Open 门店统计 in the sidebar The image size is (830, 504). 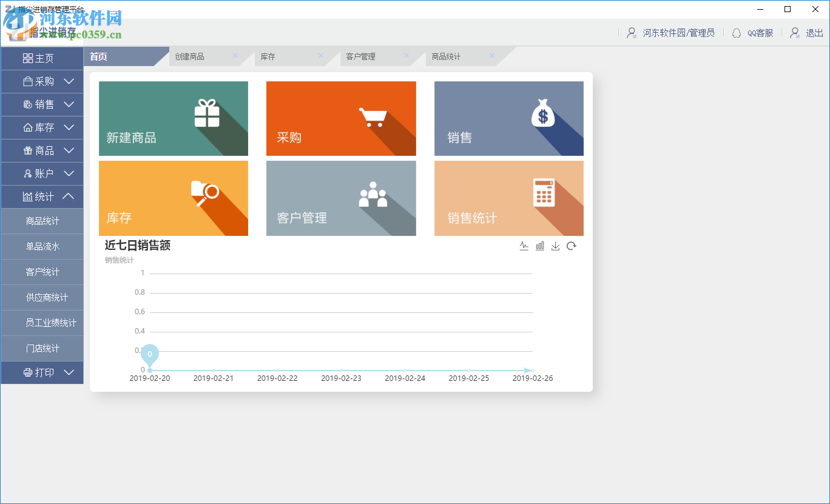click(x=42, y=349)
